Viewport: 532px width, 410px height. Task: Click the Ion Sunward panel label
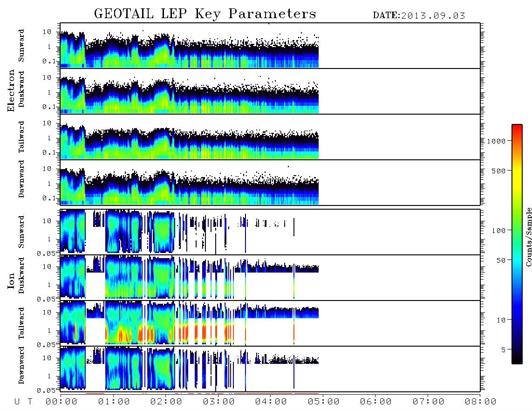tap(21, 232)
